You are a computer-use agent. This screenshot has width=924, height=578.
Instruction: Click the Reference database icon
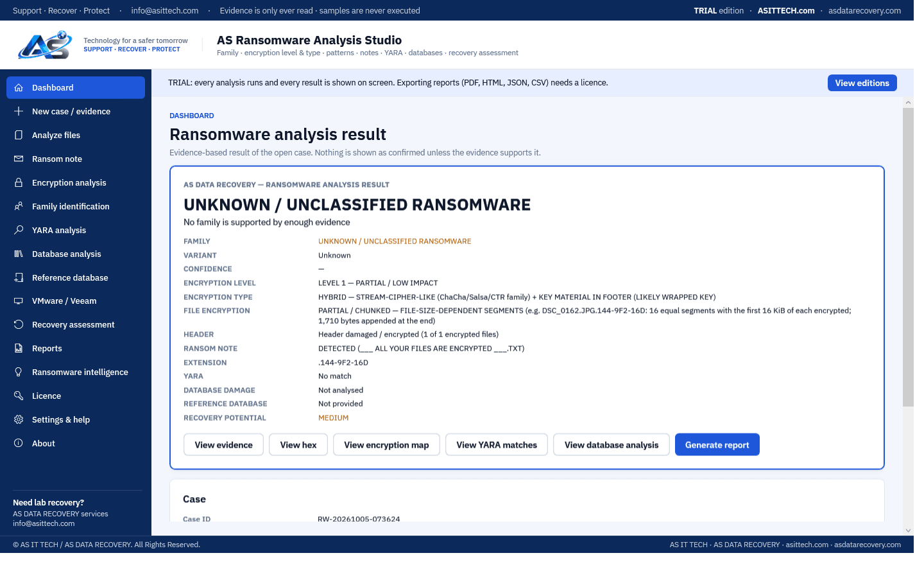19,278
